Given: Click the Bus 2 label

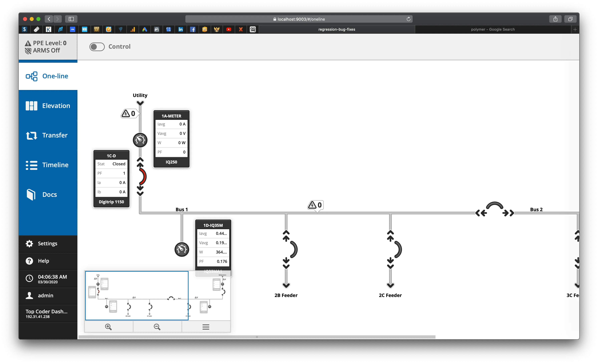Looking at the screenshot, I should coord(536,209).
